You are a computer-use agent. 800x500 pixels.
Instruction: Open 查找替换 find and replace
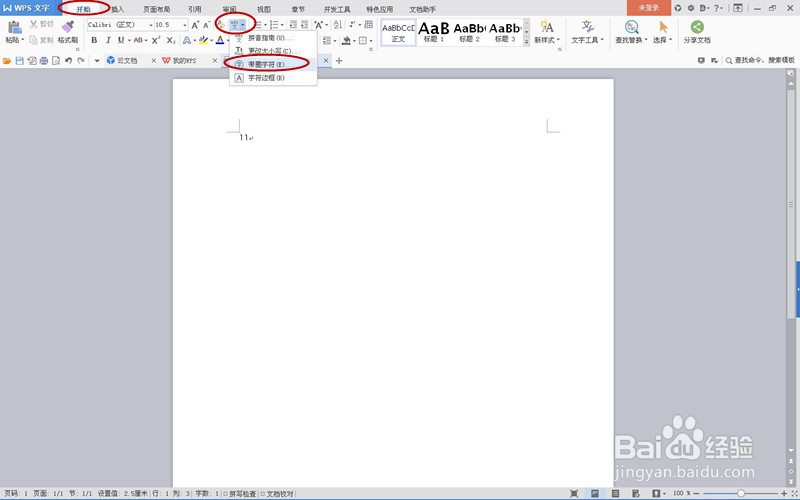(631, 32)
